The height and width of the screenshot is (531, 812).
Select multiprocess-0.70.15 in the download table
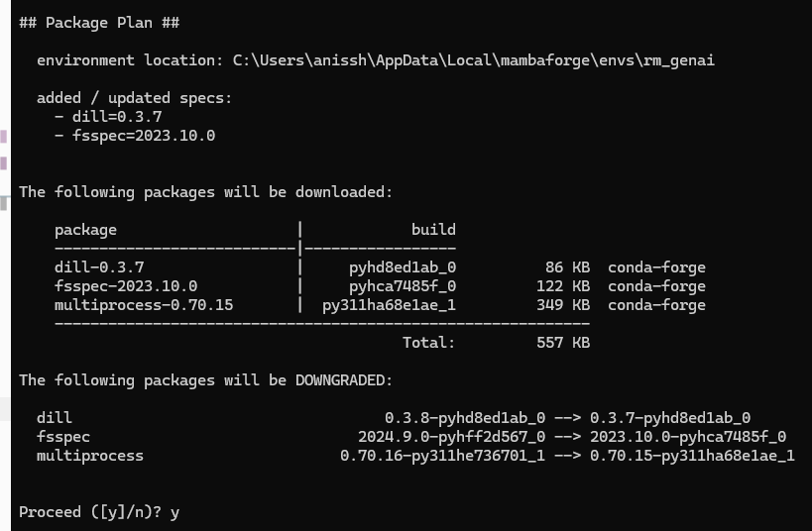coord(144,305)
